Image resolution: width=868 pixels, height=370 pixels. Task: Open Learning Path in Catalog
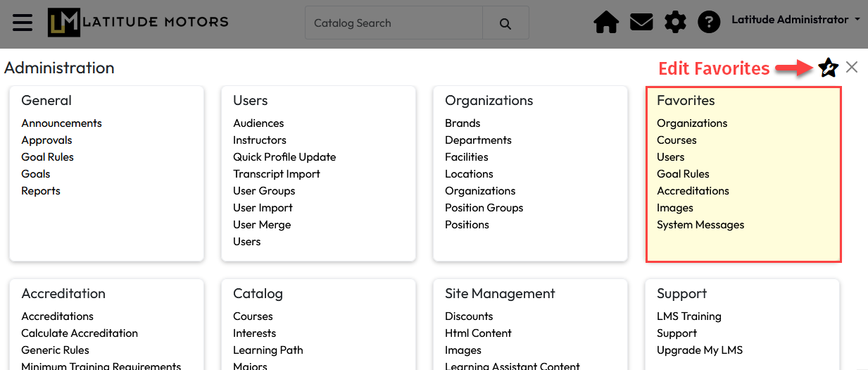[268, 350]
